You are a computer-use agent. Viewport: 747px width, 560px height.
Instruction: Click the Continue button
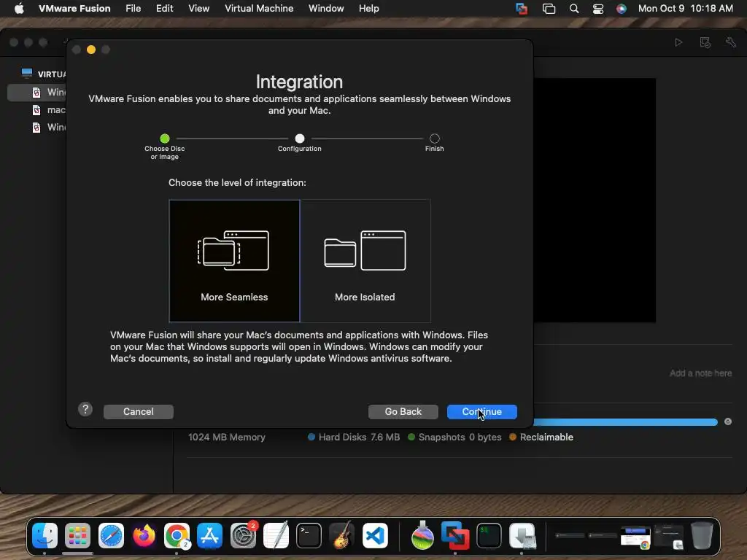point(481,411)
